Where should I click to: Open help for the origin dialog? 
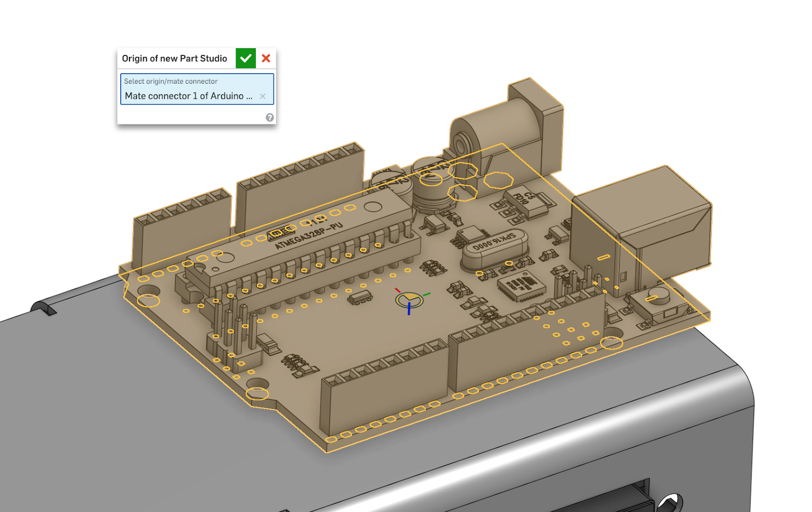click(x=269, y=118)
